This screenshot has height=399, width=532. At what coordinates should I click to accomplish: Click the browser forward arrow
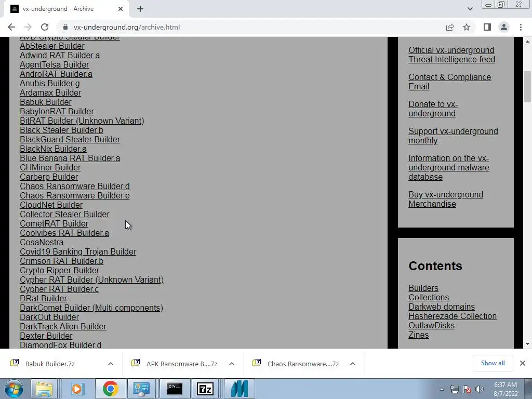click(28, 27)
